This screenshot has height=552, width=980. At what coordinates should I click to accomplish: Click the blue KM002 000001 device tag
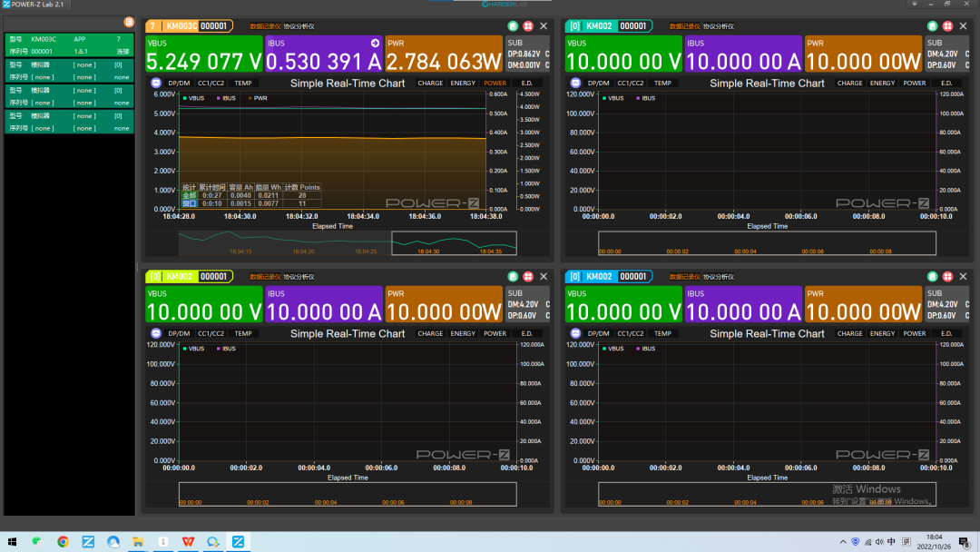pyautogui.click(x=609, y=276)
